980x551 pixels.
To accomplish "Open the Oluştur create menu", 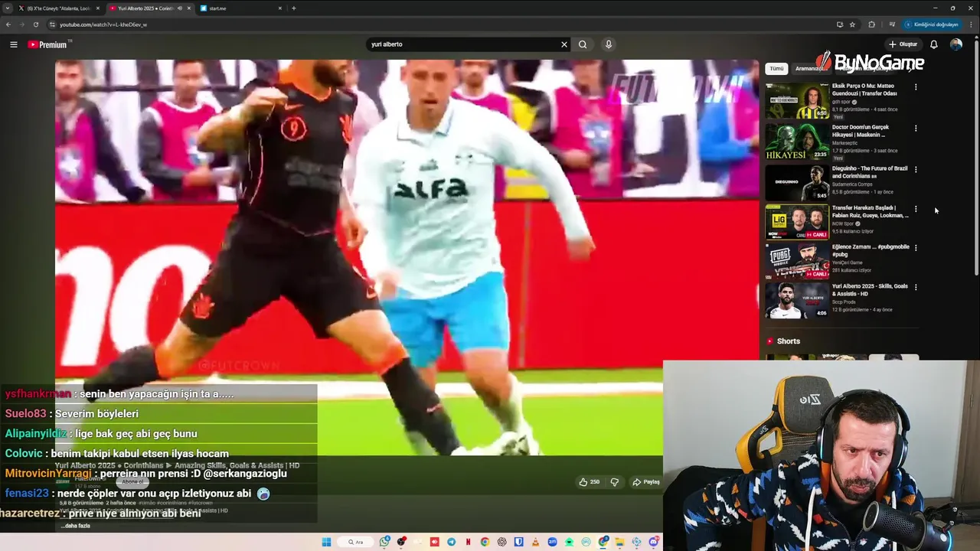I will point(903,44).
